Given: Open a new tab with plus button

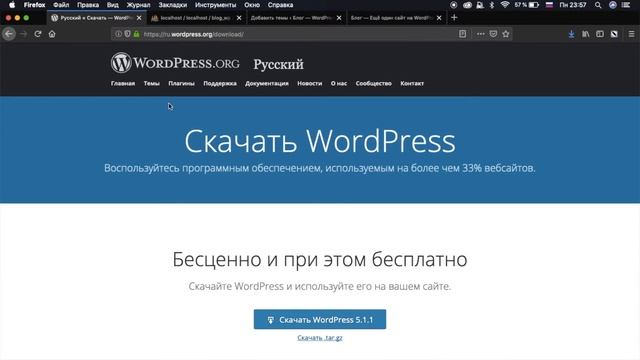Looking at the screenshot, I should coord(454,18).
